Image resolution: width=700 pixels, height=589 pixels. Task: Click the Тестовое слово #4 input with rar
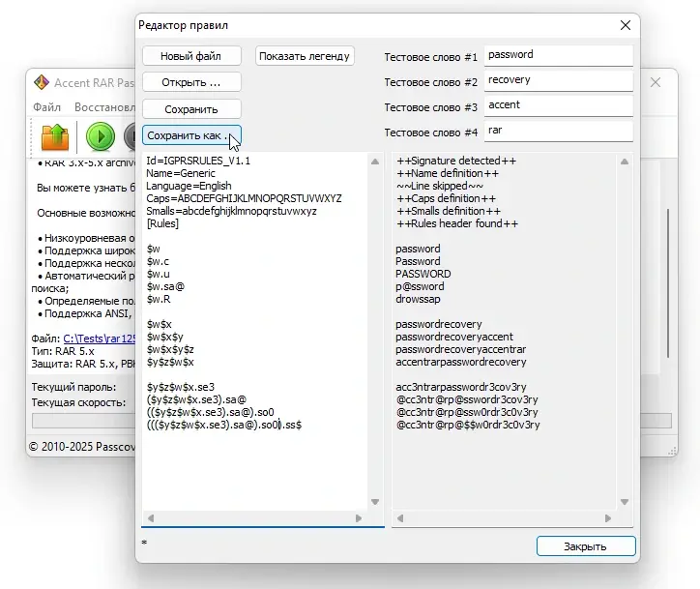(558, 131)
